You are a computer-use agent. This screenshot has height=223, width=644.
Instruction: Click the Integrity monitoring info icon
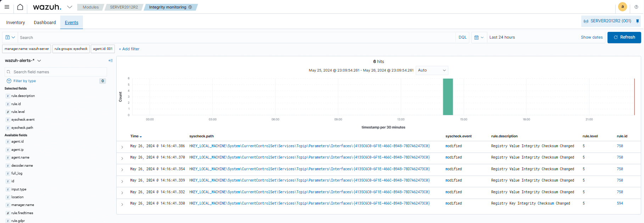tap(190, 7)
